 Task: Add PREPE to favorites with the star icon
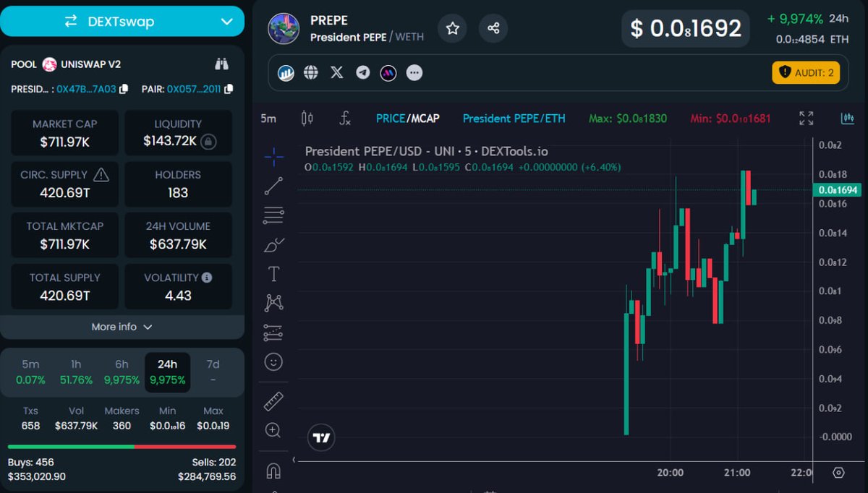pos(453,28)
